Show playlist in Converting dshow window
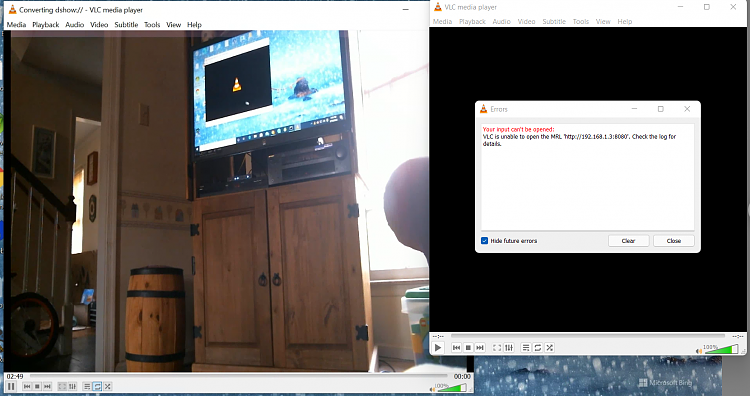 click(x=87, y=386)
